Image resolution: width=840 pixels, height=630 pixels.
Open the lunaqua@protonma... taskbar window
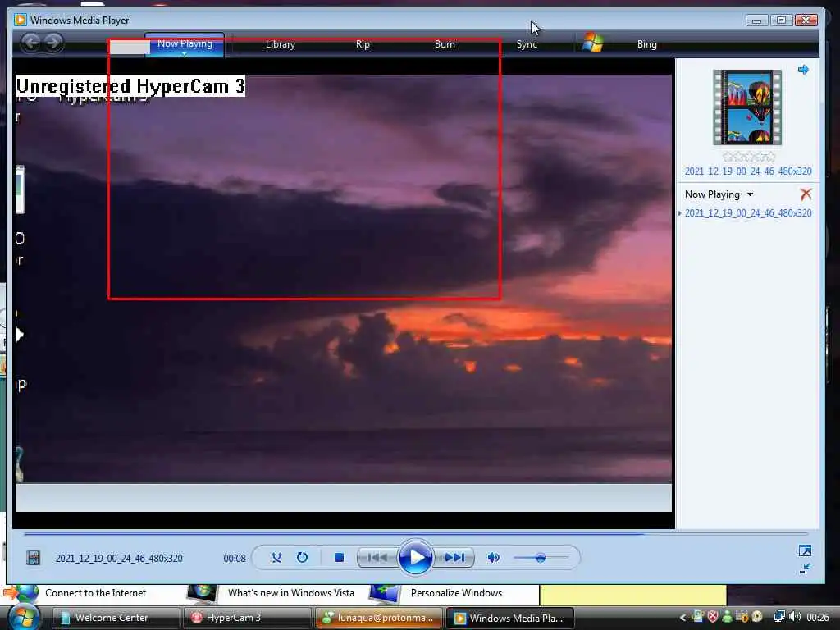click(x=379, y=618)
